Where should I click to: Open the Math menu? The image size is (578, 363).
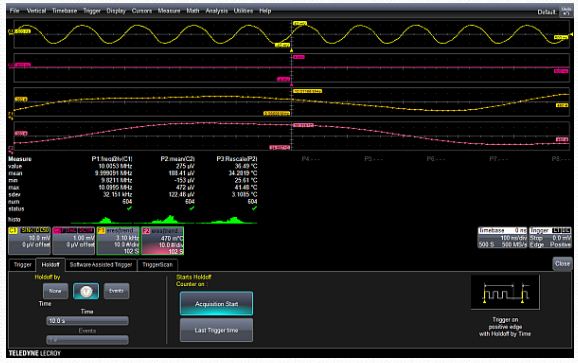pyautogui.click(x=193, y=11)
